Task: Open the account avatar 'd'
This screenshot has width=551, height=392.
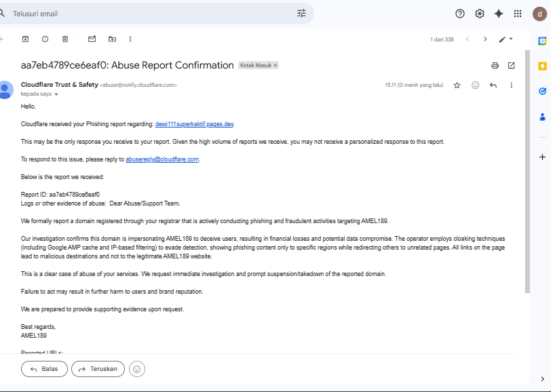Action: pyautogui.click(x=539, y=14)
